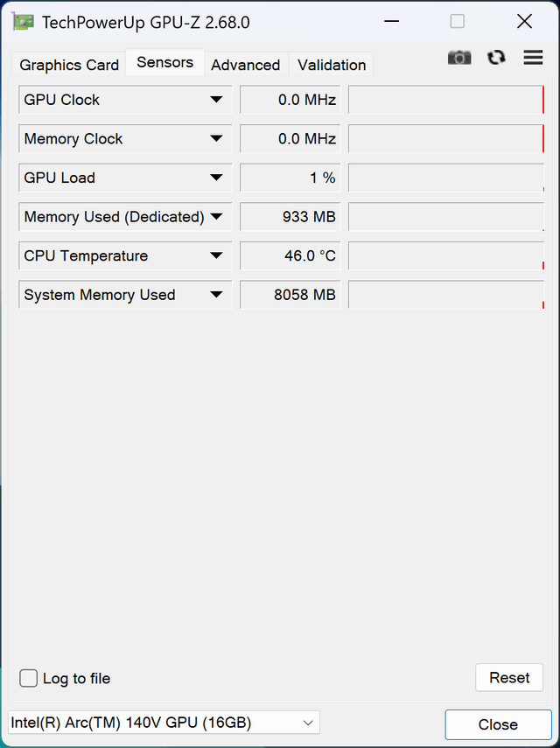Open the hamburger menu icon
This screenshot has height=748, width=560.
click(533, 57)
